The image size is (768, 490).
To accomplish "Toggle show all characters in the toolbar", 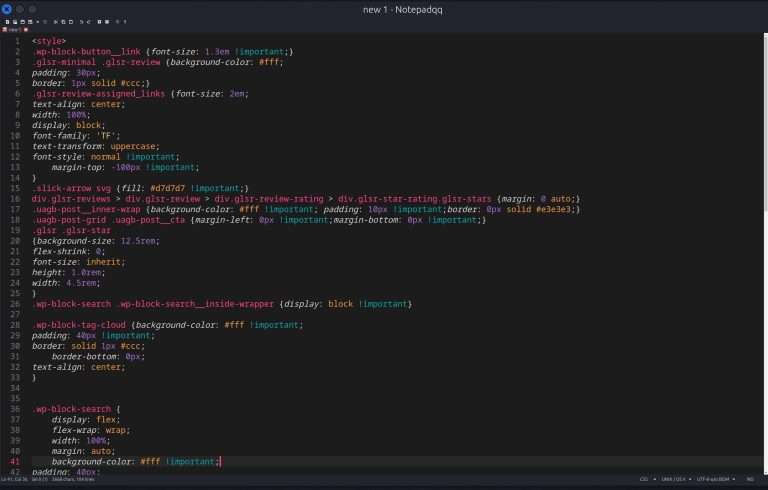I will [x=125, y=22].
